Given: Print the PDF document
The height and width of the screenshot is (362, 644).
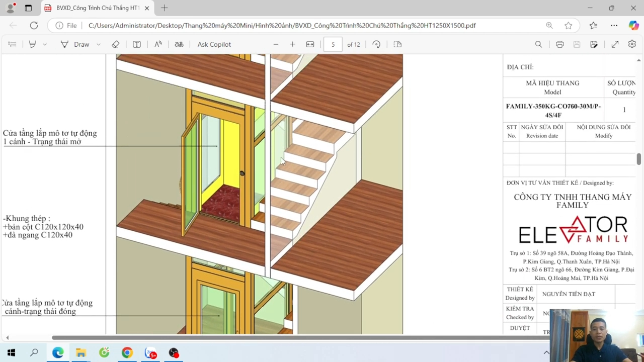Looking at the screenshot, I should (559, 44).
